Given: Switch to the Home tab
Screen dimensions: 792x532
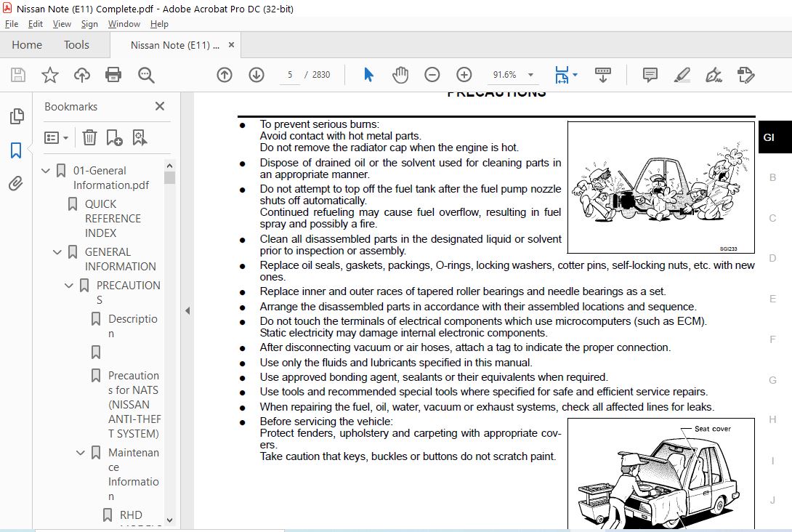Looking at the screenshot, I should (x=27, y=45).
